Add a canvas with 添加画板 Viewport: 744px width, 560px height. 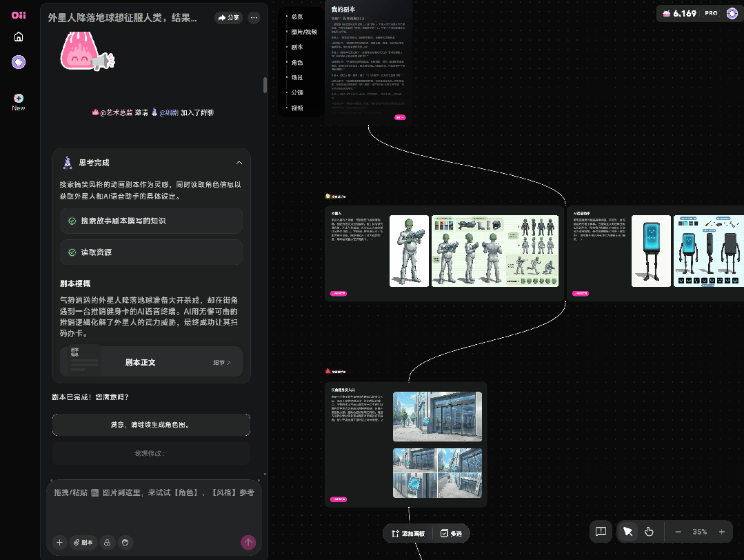coord(408,533)
